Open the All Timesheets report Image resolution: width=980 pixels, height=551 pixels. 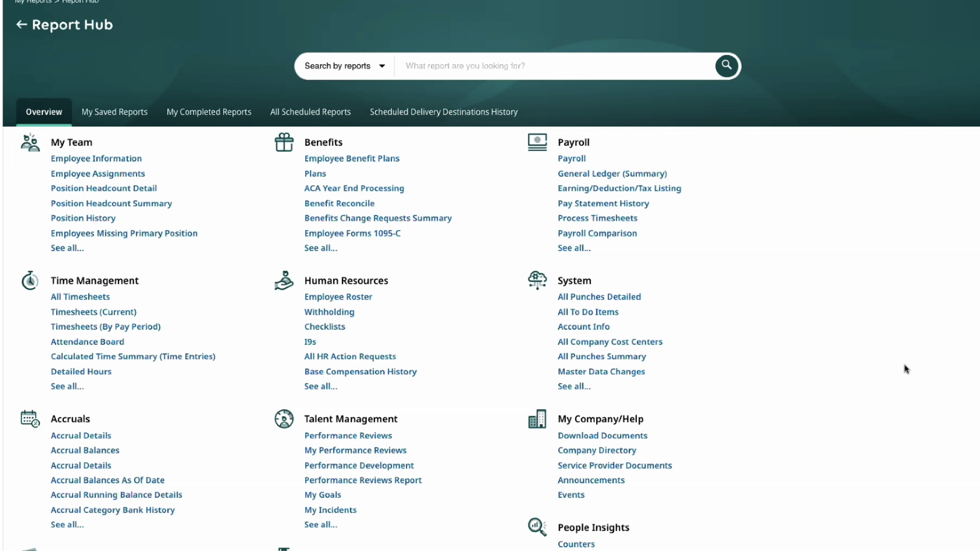80,297
